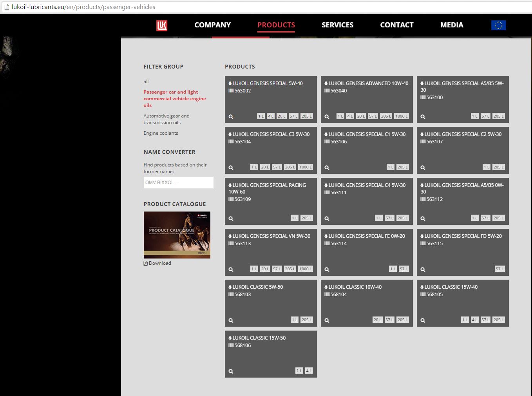532x396 pixels.
Task: Click product code 568105
Action: tap(435, 295)
